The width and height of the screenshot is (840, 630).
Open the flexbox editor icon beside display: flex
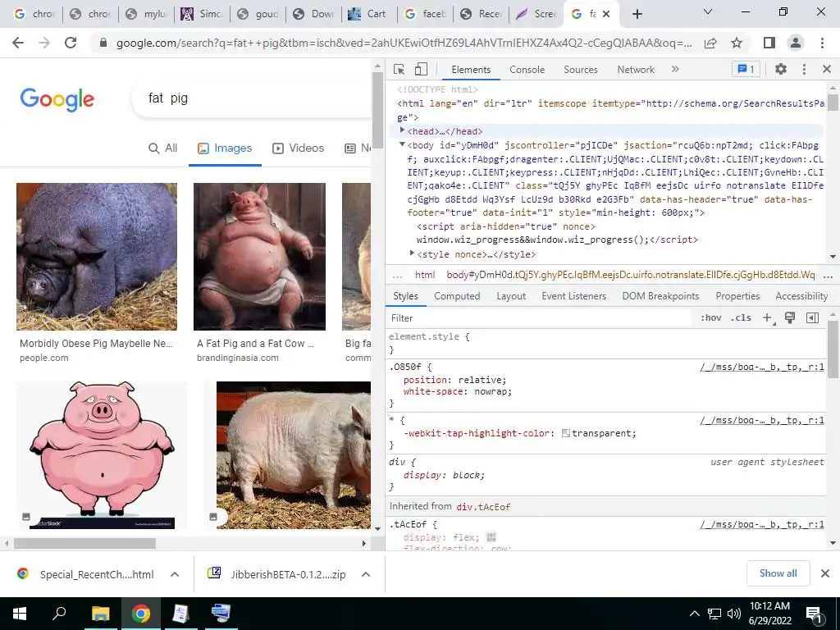[491, 536]
